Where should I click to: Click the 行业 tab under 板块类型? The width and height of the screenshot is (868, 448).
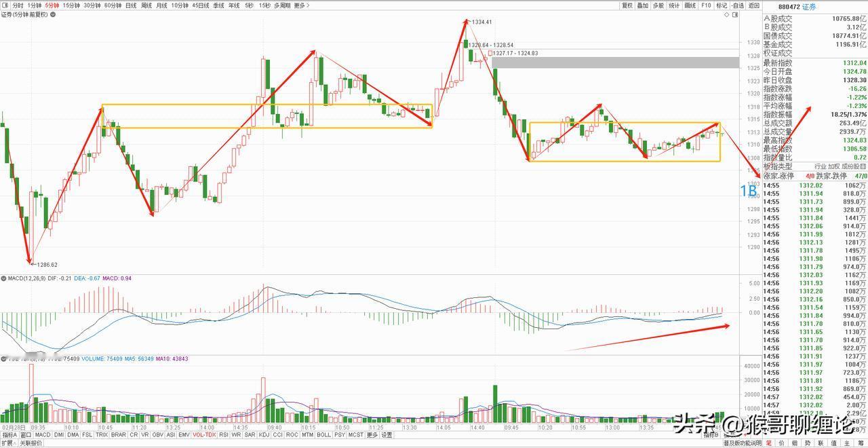(x=821, y=166)
